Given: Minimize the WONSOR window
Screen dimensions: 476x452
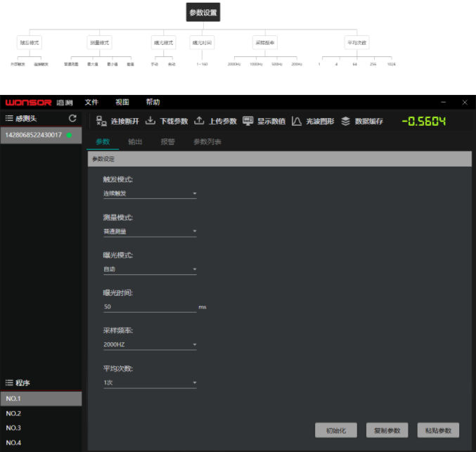Looking at the screenshot, I should (443, 103).
